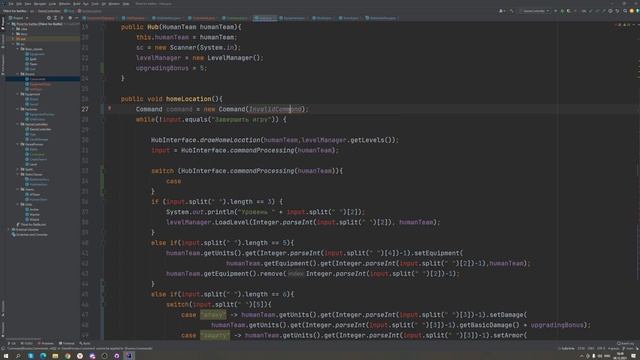
Task: Click the file encoding indicator in the status bar
Action: (601, 349)
